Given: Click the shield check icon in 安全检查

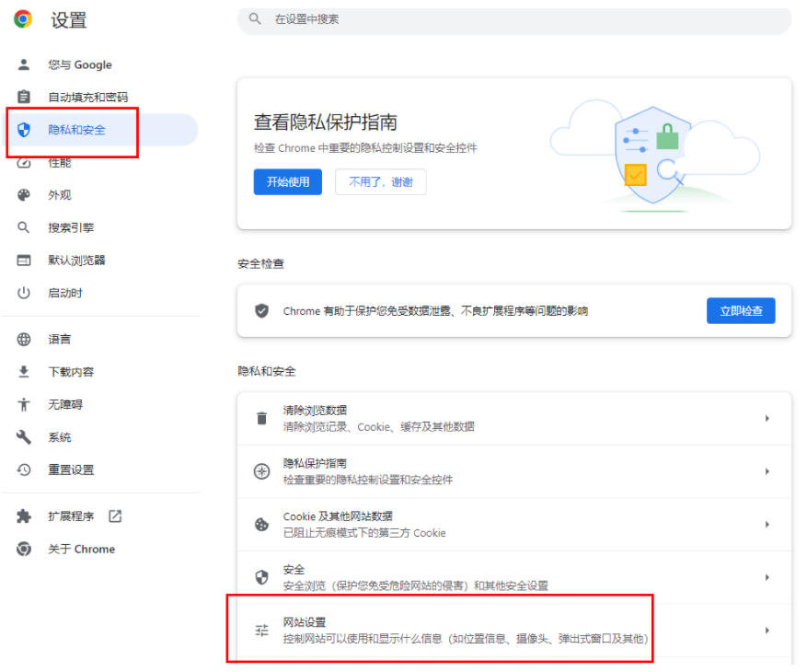Looking at the screenshot, I should 262,311.
